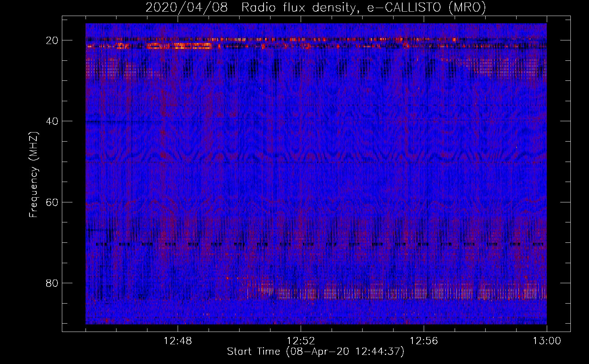This screenshot has width=589, height=364.
Task: Click the 80 frequency tick label
Action: tap(52, 283)
